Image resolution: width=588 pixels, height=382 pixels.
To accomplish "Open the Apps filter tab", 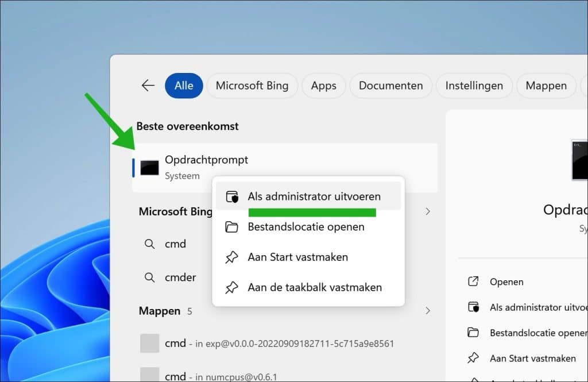I will click(x=324, y=86).
